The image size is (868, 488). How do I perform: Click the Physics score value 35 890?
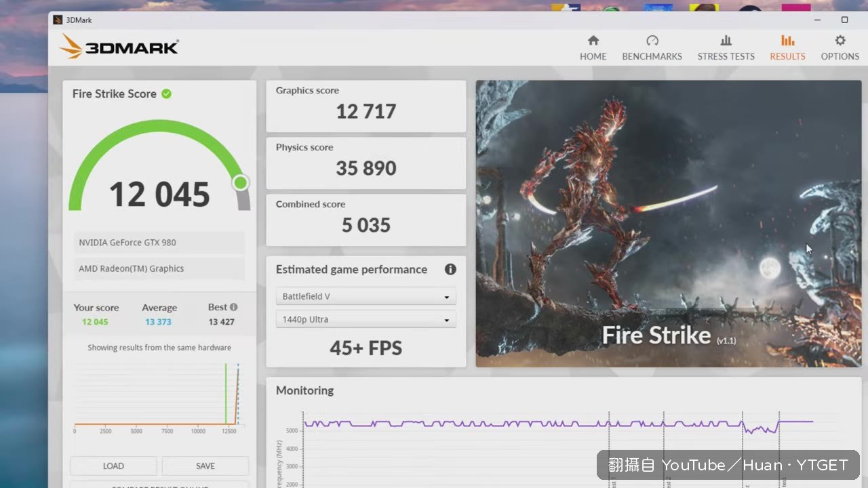tap(366, 168)
